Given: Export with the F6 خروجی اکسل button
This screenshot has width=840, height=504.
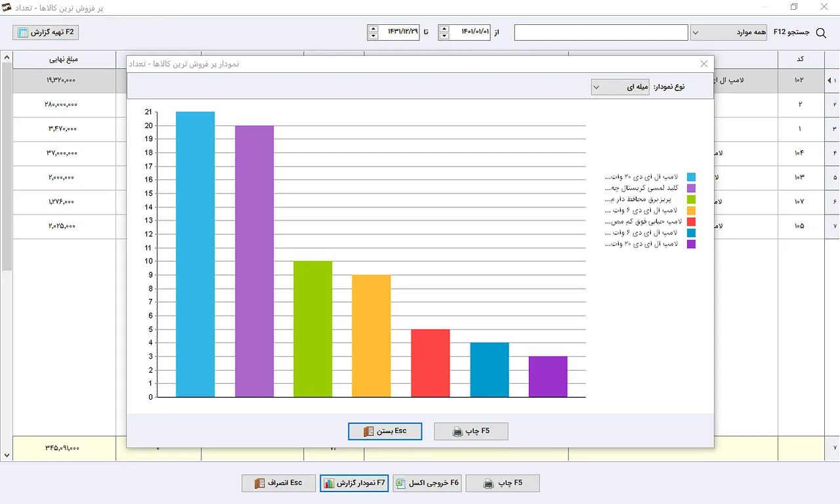Looking at the screenshot, I should (x=427, y=483).
